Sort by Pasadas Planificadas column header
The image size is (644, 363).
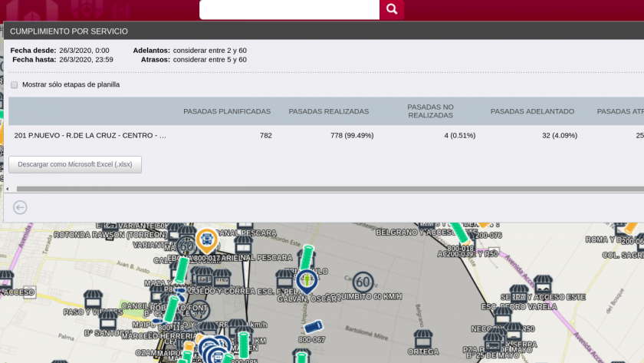pos(226,111)
